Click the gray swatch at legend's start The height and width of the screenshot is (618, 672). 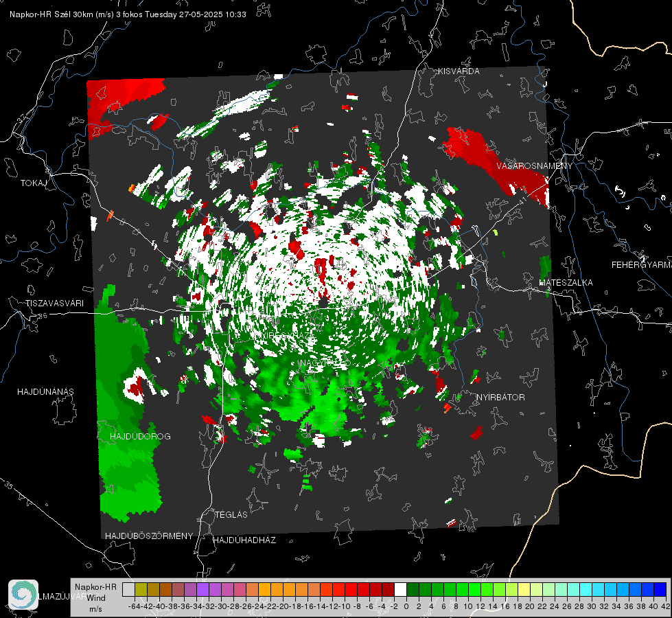128,589
